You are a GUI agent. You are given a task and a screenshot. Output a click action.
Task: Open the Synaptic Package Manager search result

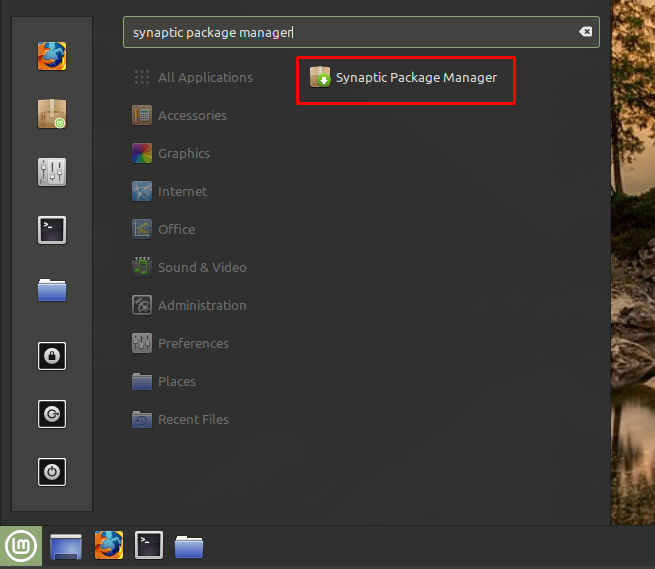(404, 78)
